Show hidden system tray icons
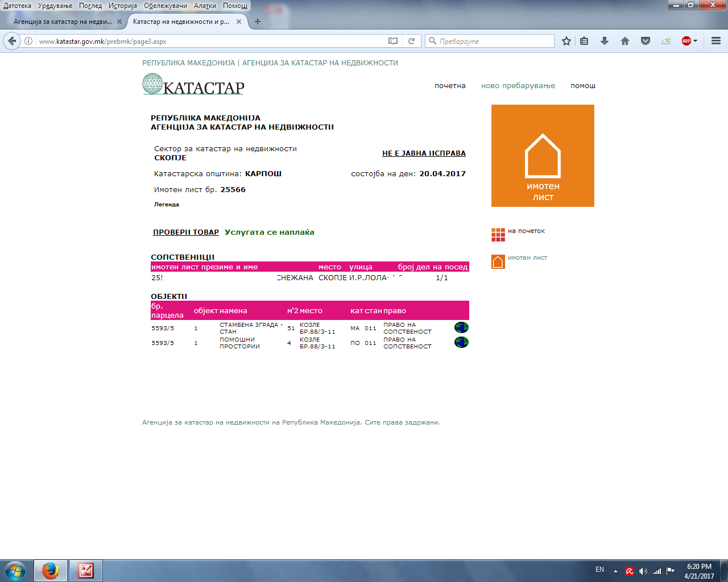 (x=615, y=571)
